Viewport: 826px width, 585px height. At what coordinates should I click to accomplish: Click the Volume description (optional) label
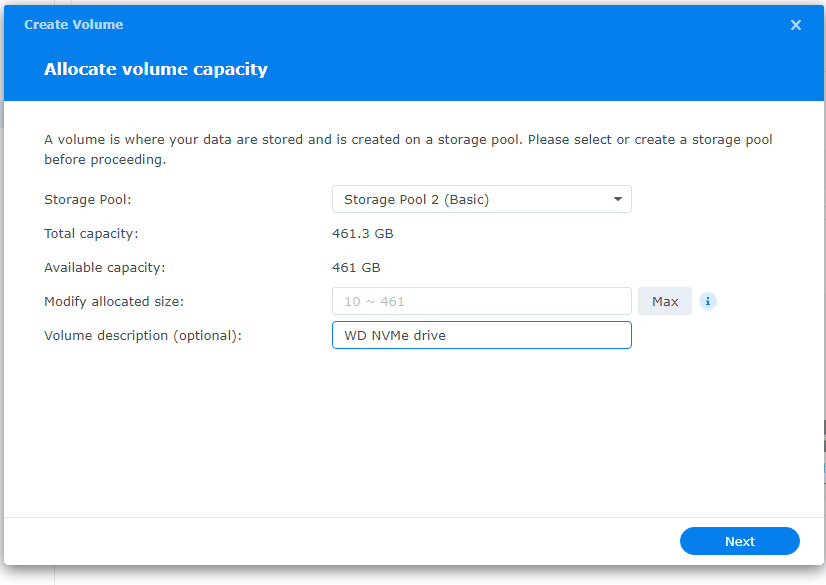[143, 335]
